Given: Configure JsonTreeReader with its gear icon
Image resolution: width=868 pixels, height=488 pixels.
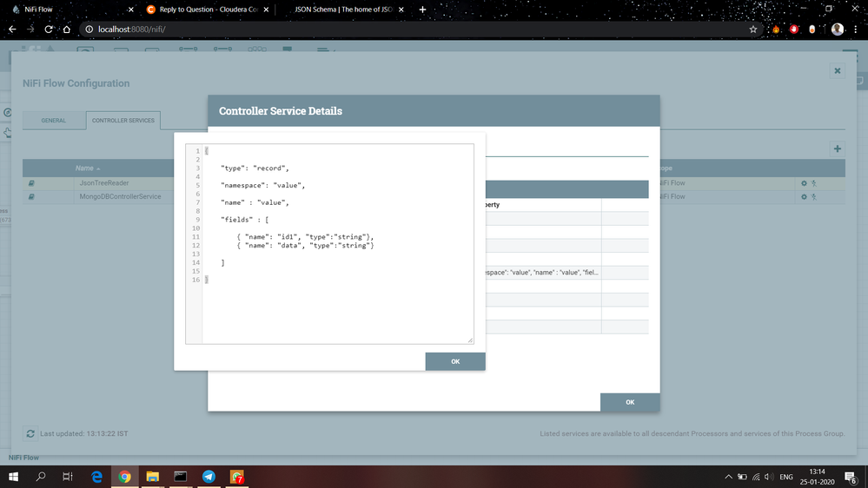Looking at the screenshot, I should point(804,183).
